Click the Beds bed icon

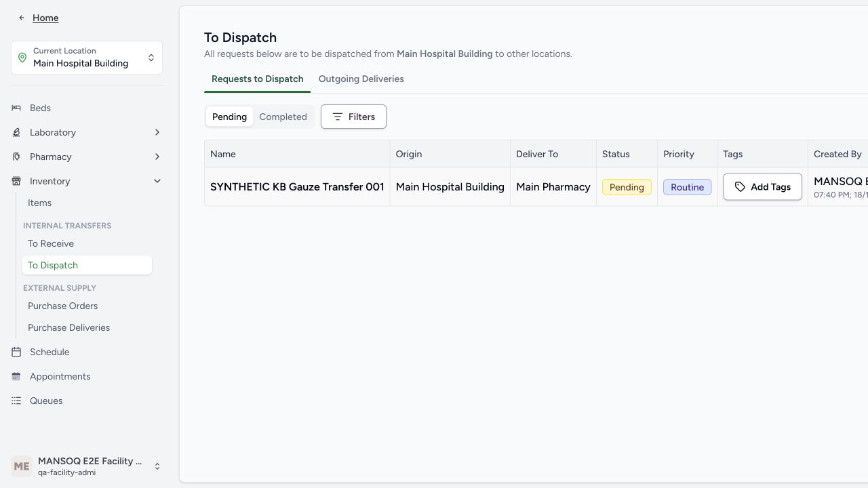click(16, 108)
